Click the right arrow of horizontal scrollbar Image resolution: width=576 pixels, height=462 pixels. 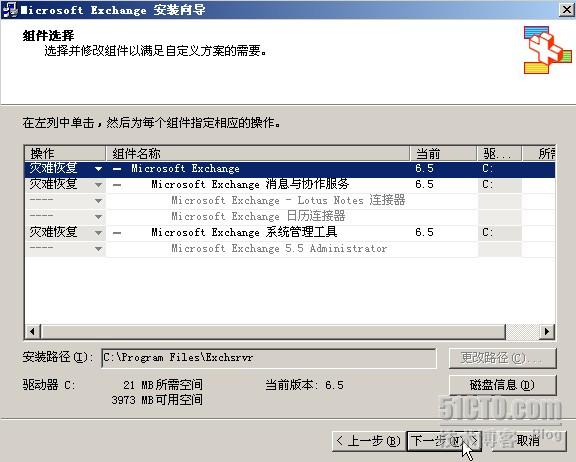547,332
